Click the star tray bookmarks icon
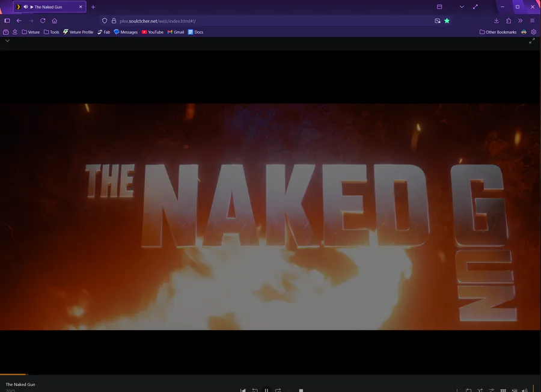 point(15,32)
